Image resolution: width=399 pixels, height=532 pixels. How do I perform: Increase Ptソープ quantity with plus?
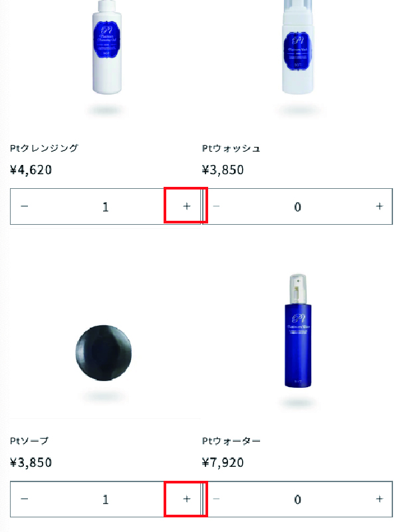(x=187, y=499)
